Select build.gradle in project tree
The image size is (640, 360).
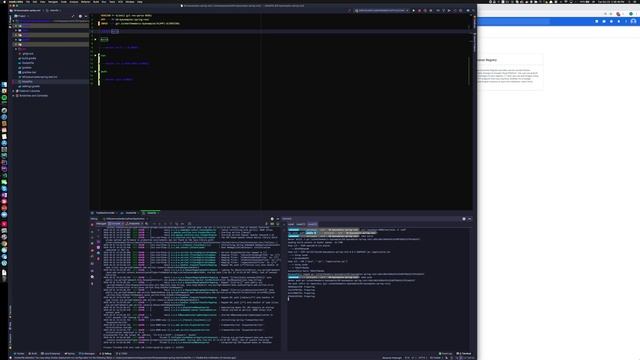pyautogui.click(x=29, y=58)
